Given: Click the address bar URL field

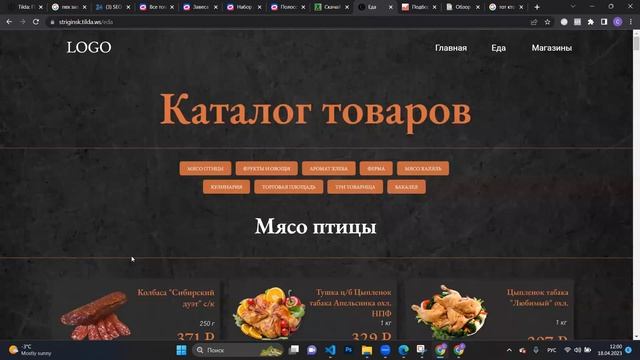Looking at the screenshot, I should tap(286, 22).
